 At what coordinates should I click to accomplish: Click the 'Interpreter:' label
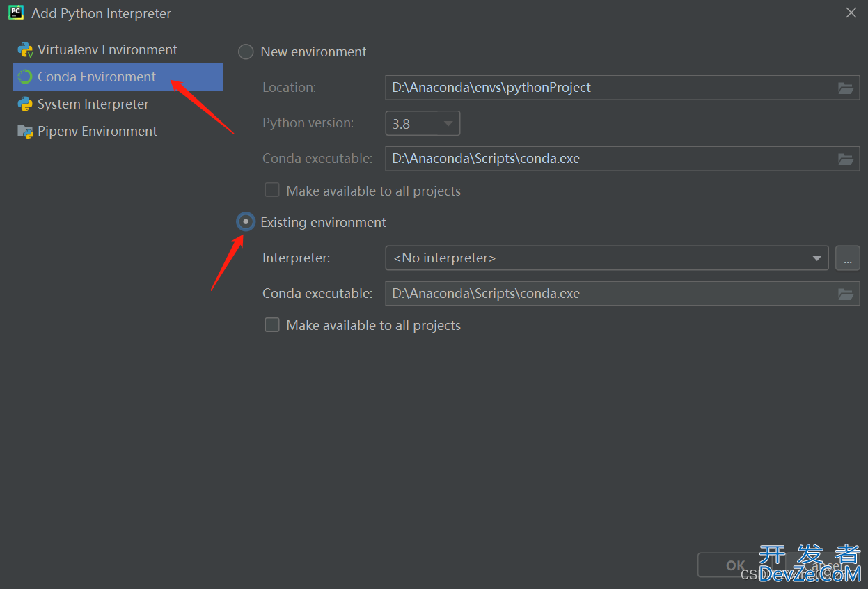tap(297, 258)
